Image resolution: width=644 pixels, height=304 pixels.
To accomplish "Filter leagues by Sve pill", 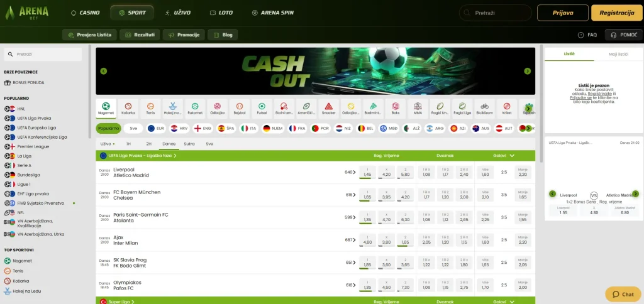I will tap(133, 128).
